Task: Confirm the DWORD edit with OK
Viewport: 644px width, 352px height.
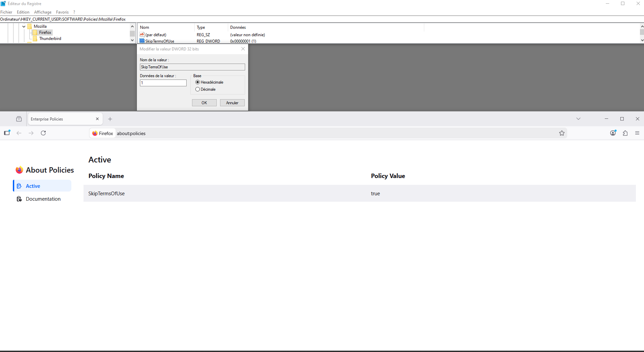Action: [x=204, y=103]
